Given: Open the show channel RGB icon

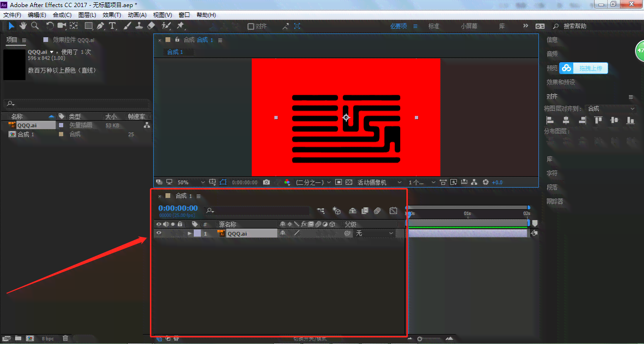Looking at the screenshot, I should tap(287, 182).
